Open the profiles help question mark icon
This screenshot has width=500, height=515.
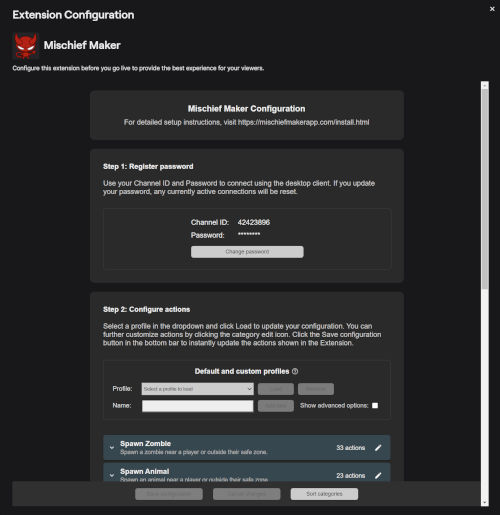tap(295, 371)
